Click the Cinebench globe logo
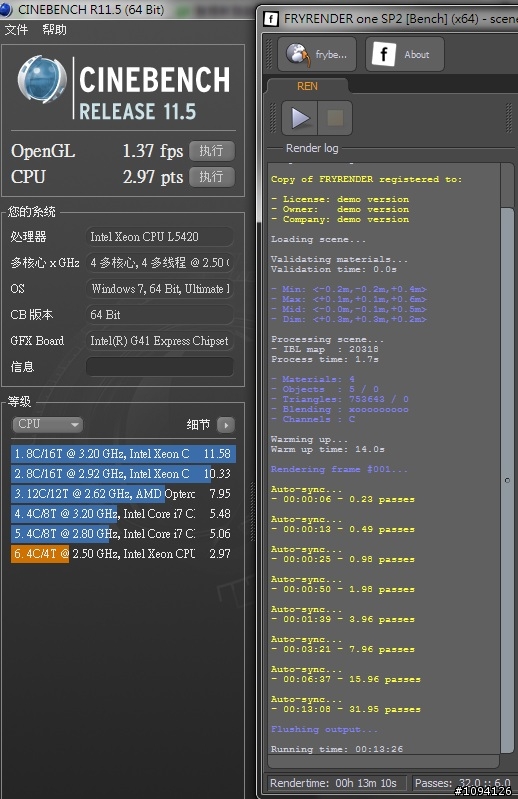Viewport: 518px width, 799px height. coord(41,81)
